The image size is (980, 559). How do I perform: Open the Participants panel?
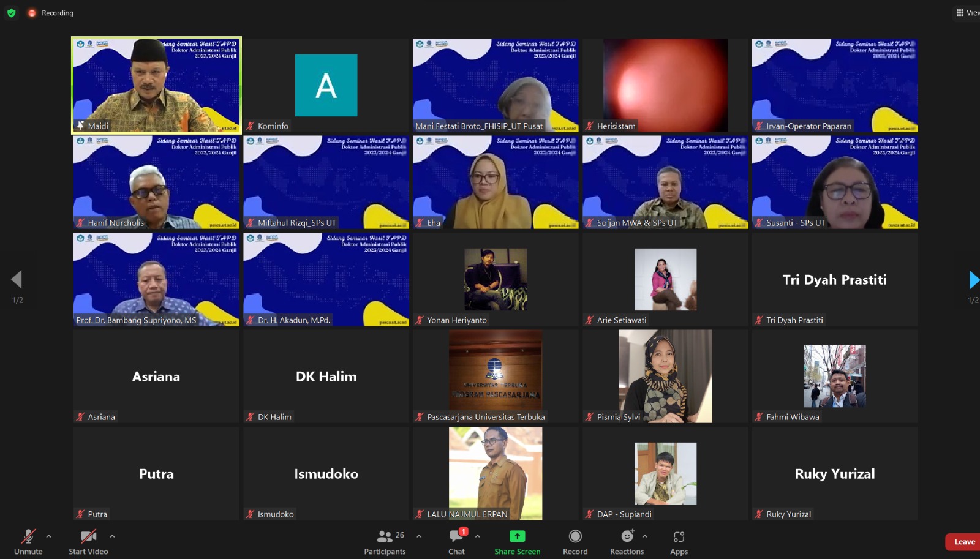385,541
